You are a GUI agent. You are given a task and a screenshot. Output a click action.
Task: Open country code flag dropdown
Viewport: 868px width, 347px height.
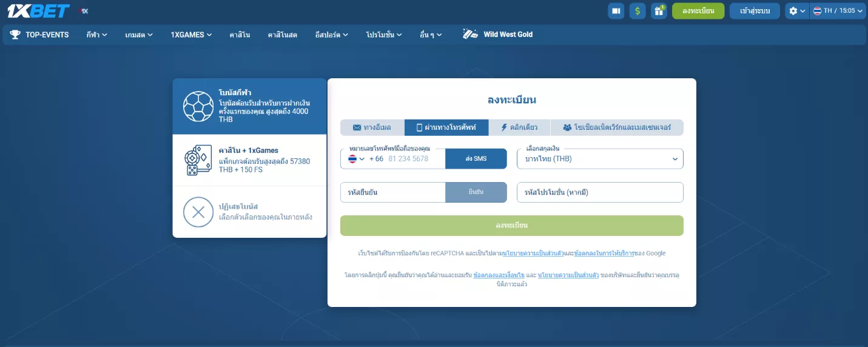point(357,158)
